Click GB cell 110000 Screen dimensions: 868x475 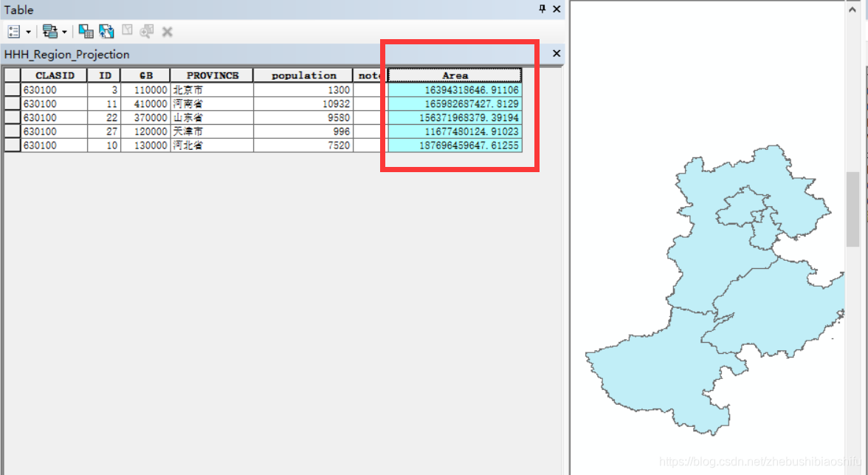(145, 90)
